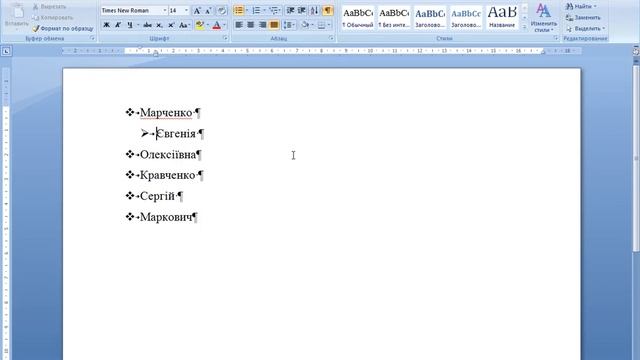Click the Change Case (Аа) icon

184,25
